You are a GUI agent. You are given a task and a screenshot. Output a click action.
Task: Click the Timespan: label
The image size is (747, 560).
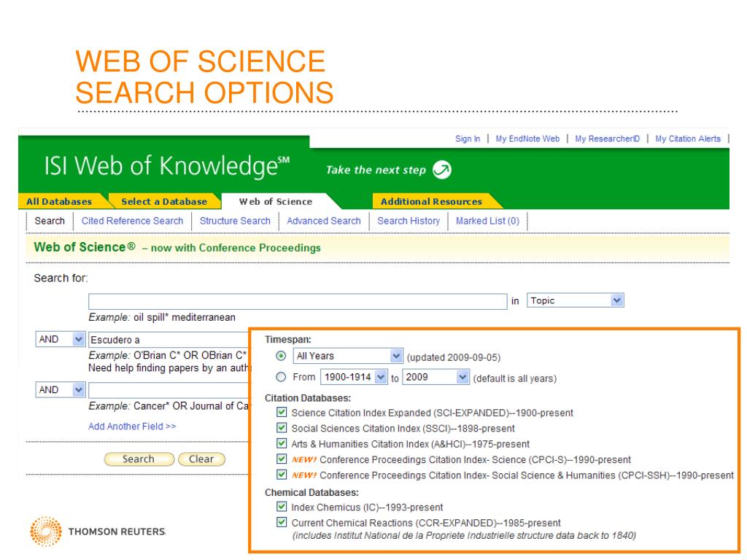click(287, 340)
